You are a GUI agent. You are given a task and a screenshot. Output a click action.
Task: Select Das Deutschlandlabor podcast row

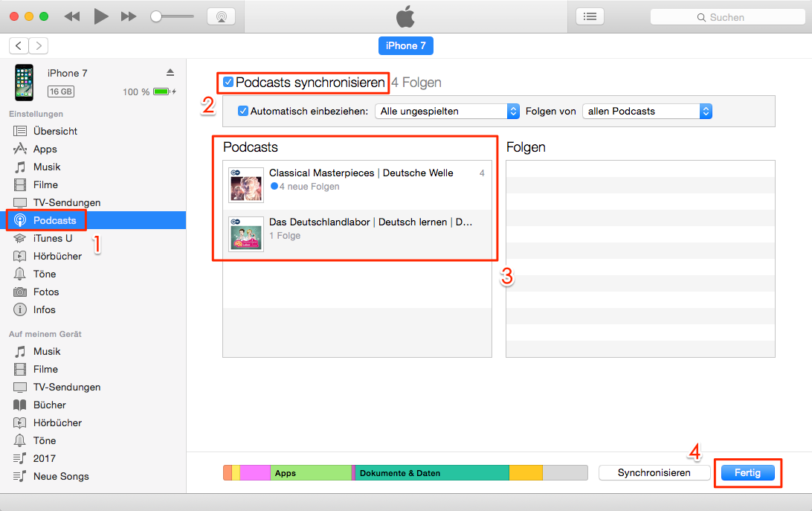click(x=358, y=234)
